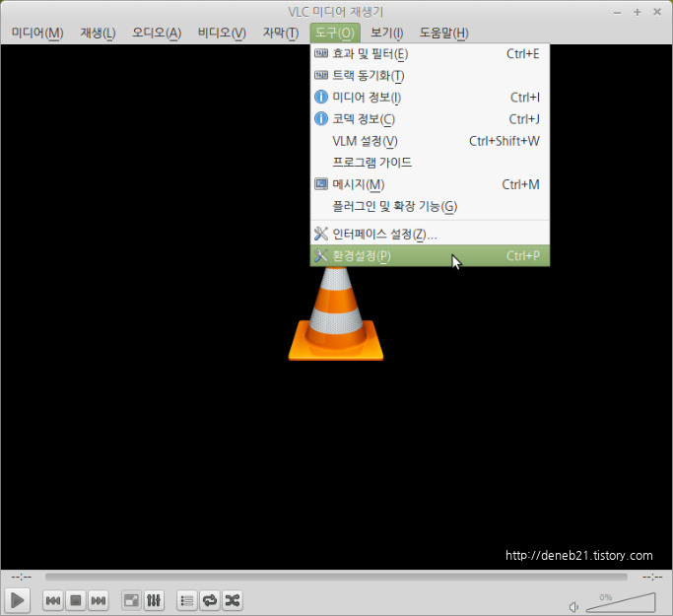
Task: Toggle fullscreen video icon
Action: click(x=131, y=600)
